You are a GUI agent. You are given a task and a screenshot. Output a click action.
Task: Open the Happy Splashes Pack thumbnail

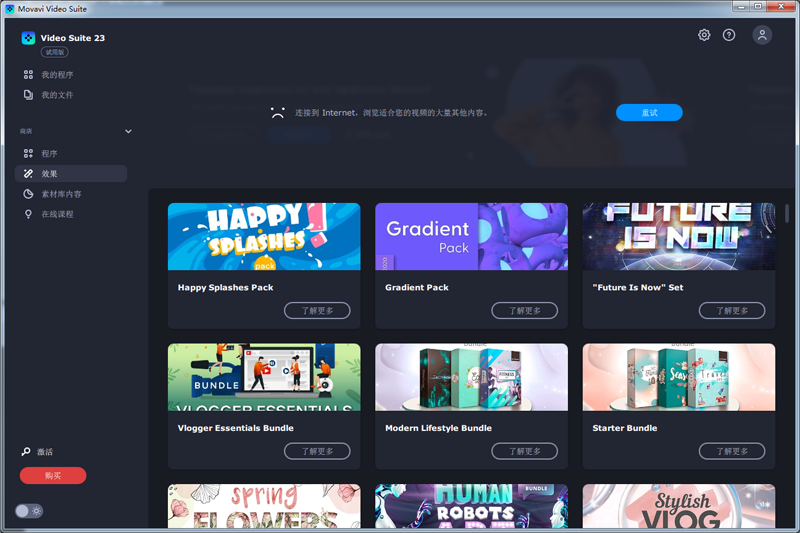tap(264, 237)
